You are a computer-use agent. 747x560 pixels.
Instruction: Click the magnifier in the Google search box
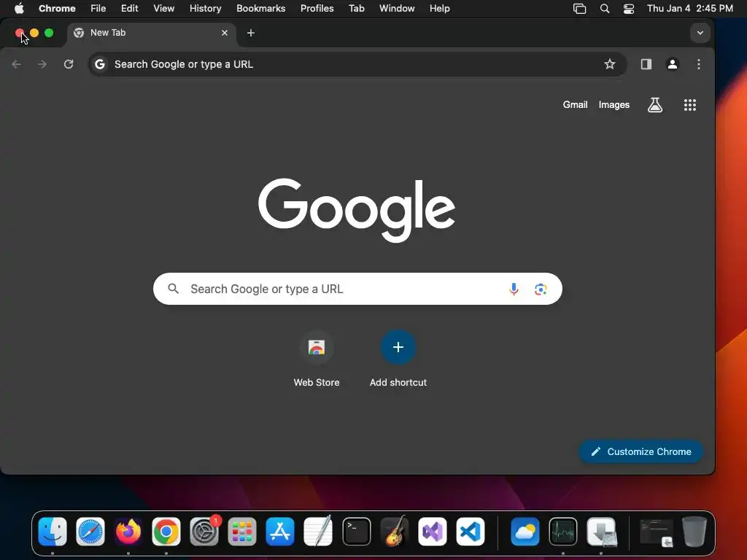[174, 289]
